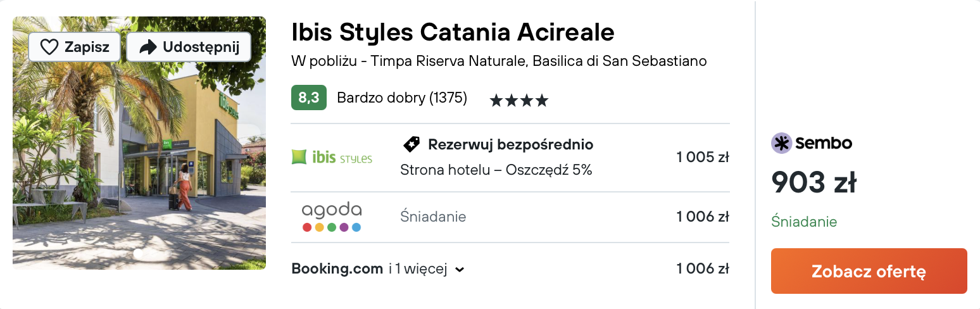Open the hotel photo of Ibis Styles
This screenshot has height=309, width=980.
(x=139, y=143)
